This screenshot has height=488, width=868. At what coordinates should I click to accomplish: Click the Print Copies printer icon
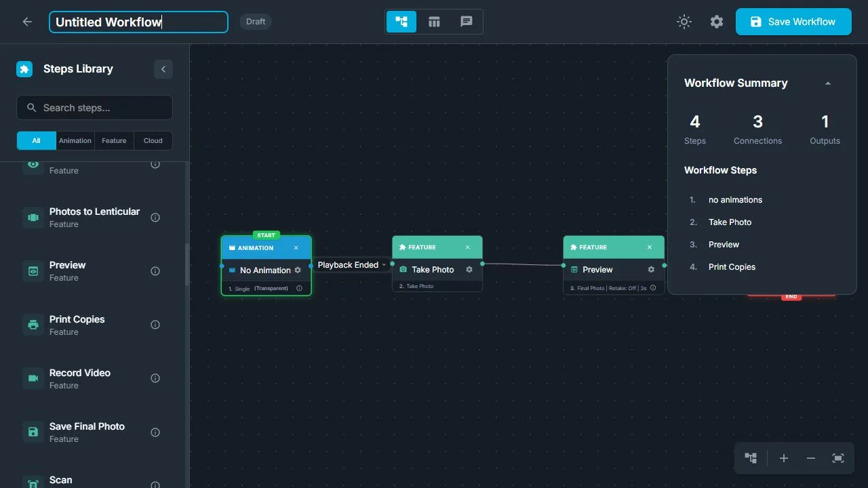[x=33, y=325]
